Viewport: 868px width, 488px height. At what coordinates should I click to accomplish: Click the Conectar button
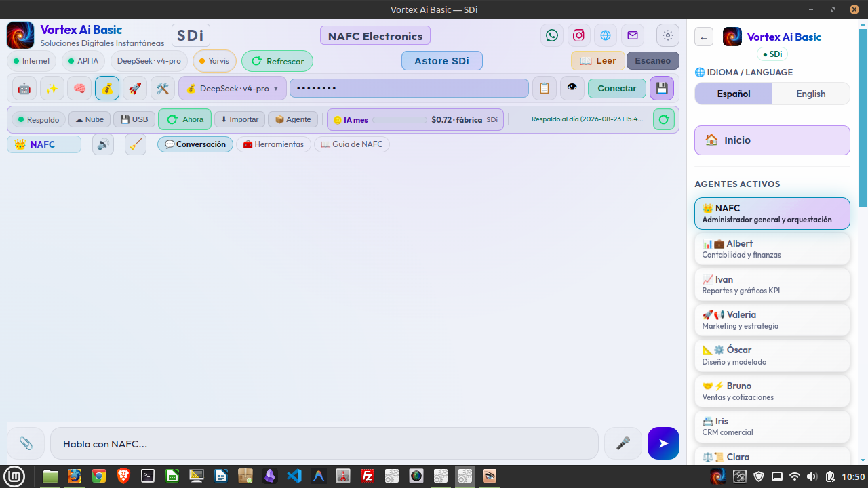tap(617, 88)
